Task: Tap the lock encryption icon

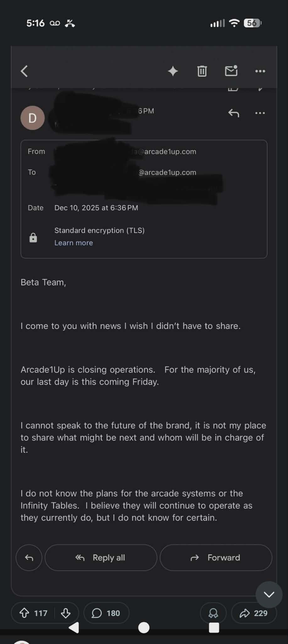Action: point(33,238)
